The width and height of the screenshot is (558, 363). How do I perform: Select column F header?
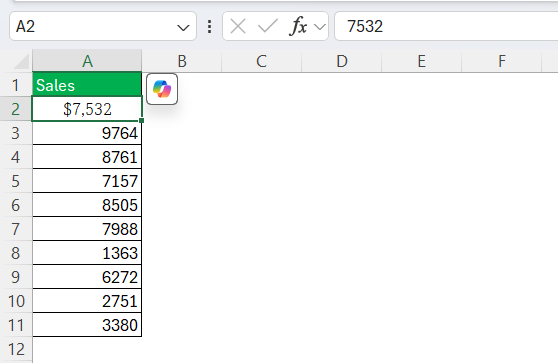[501, 61]
